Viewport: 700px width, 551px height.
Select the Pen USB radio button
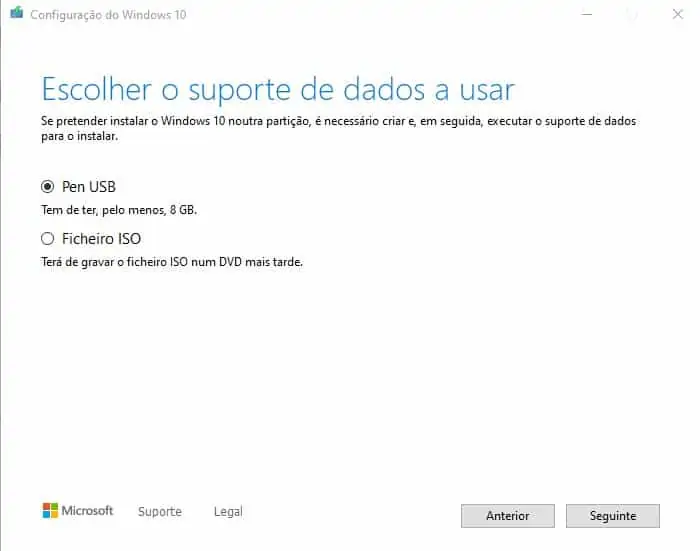click(x=47, y=186)
